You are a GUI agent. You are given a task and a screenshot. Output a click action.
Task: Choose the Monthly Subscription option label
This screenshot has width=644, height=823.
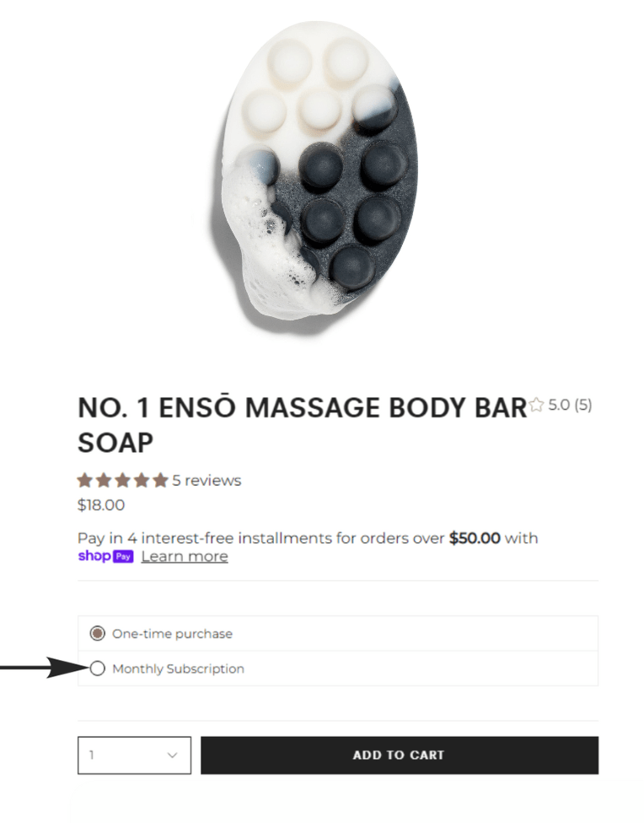coord(179,669)
